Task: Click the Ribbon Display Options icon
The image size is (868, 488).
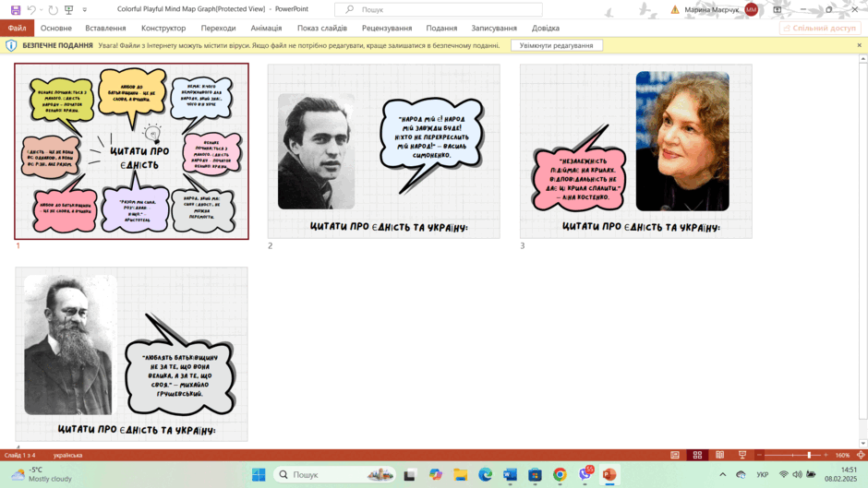Action: pos(778,9)
